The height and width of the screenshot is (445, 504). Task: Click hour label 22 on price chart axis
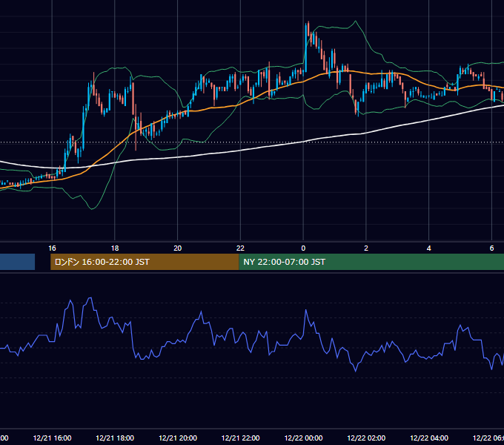[240, 248]
